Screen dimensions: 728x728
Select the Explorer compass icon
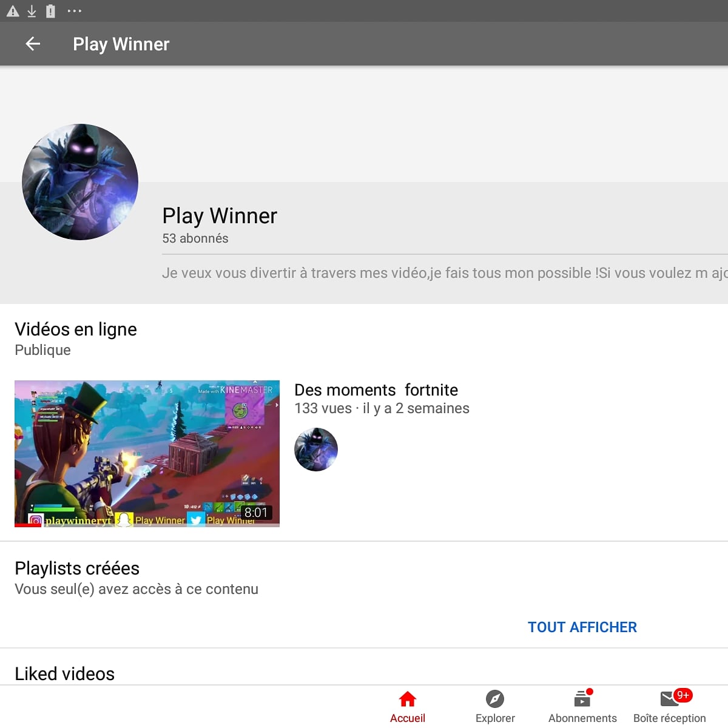[x=495, y=699]
